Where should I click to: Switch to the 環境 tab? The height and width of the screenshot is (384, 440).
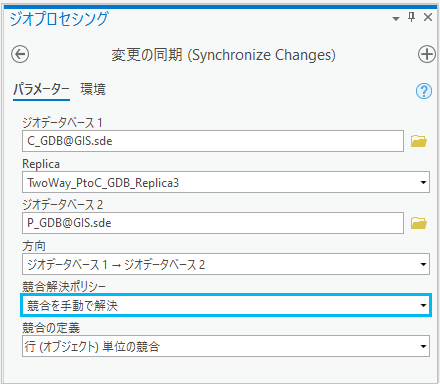[x=93, y=90]
